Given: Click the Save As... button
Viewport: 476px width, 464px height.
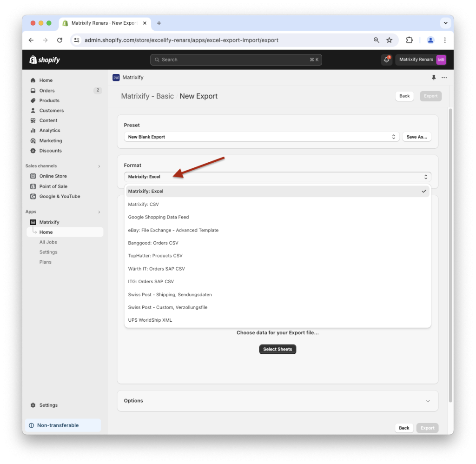Looking at the screenshot, I should point(416,136).
